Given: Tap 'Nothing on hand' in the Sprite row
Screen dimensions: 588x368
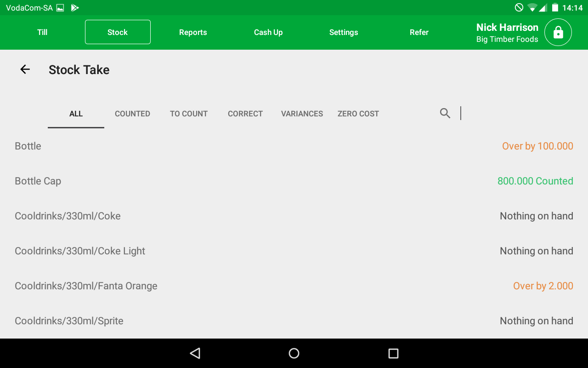Looking at the screenshot, I should 537,321.
